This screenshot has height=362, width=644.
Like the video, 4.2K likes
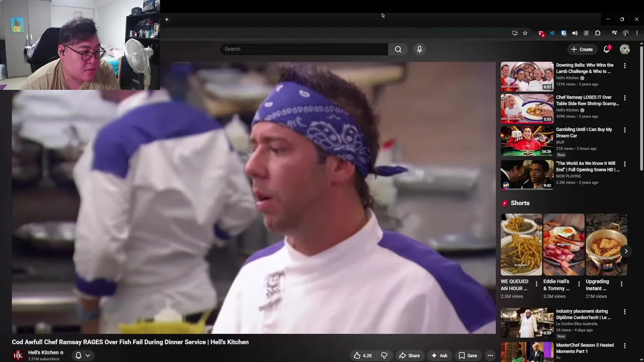363,355
